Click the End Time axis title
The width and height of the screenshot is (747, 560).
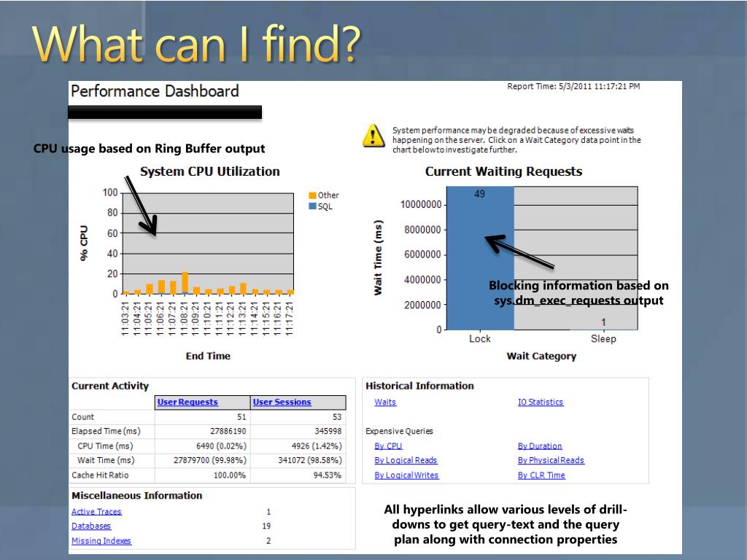point(208,356)
